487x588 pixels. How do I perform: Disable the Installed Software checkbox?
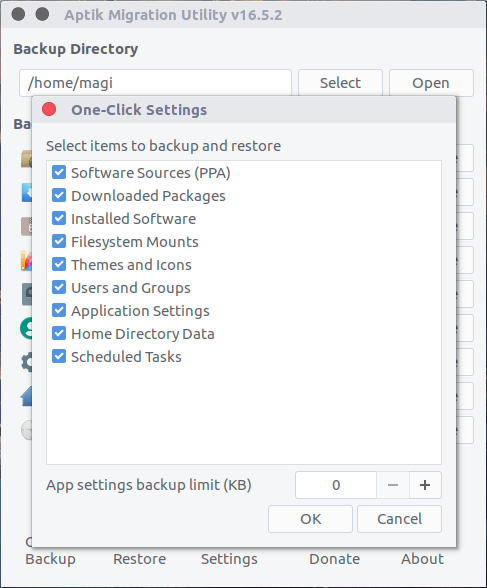pos(59,218)
